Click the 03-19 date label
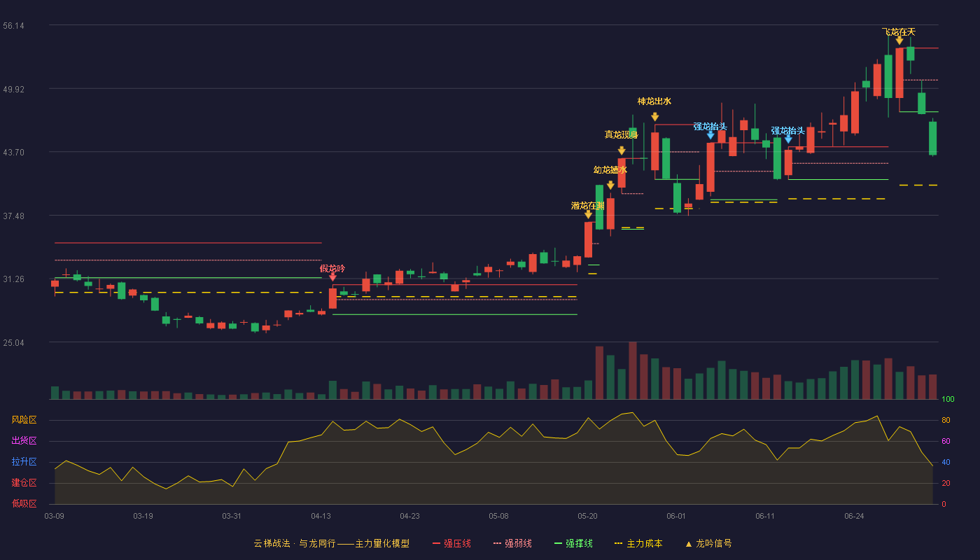The height and width of the screenshot is (560, 980). click(143, 516)
